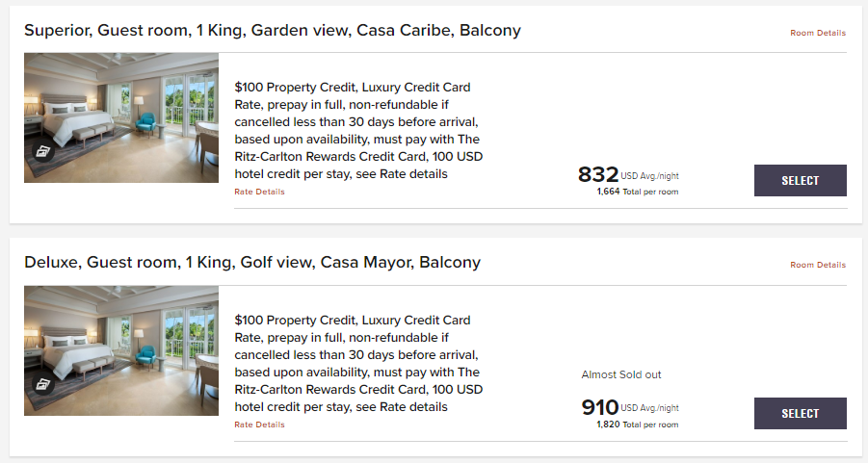Click the Superior Casa Caribe room title
The image size is (868, 463).
pos(272,30)
